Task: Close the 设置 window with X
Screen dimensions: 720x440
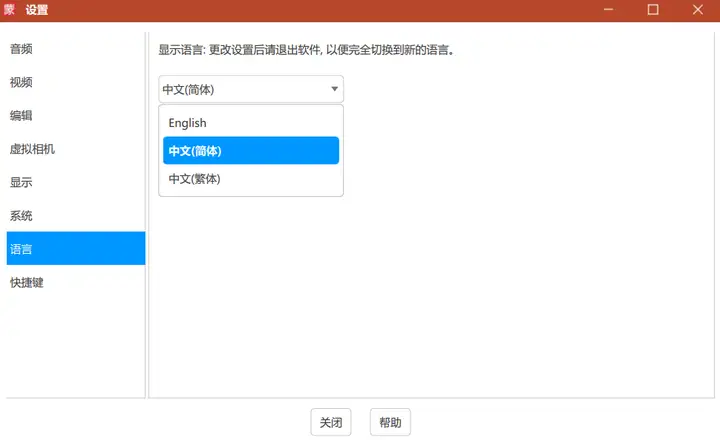Action: [x=698, y=10]
